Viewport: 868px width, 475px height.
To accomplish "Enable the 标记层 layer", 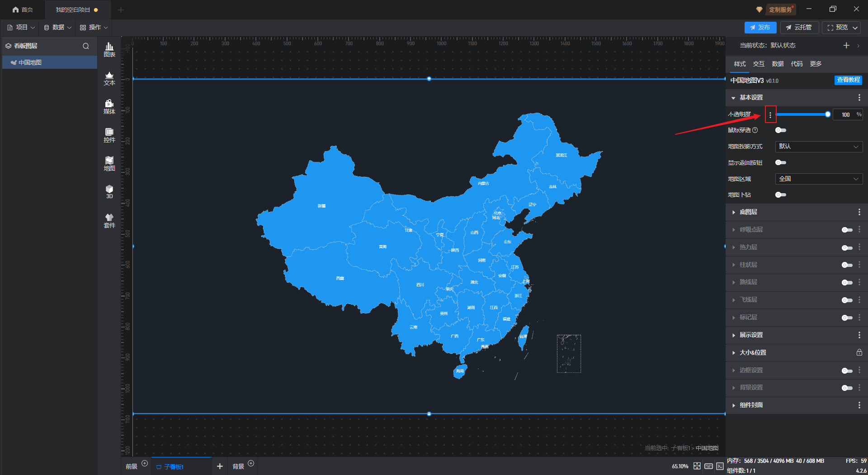I will pyautogui.click(x=847, y=318).
